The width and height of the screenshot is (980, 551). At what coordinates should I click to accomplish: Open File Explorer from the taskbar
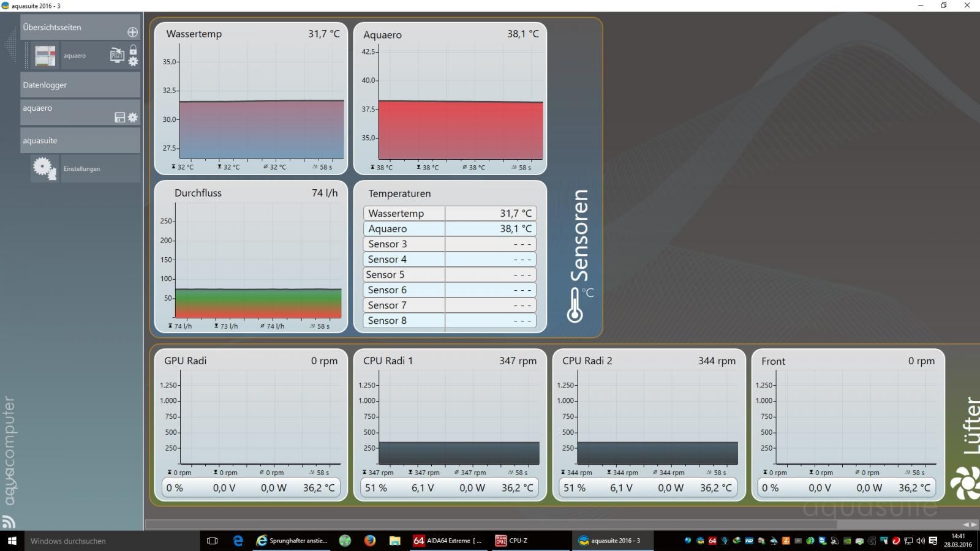coord(395,541)
